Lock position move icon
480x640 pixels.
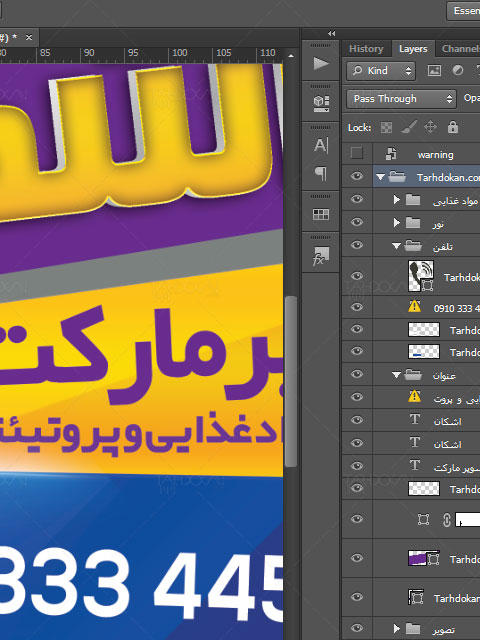430,127
